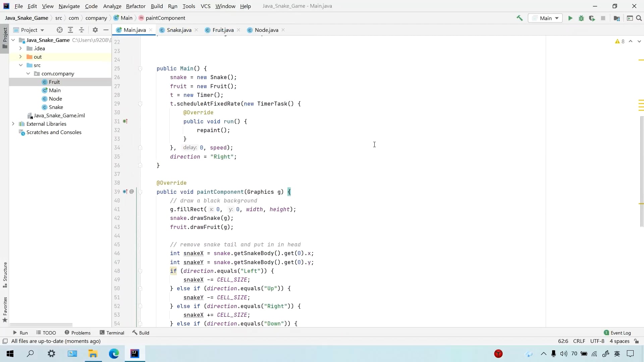
Task: Toggle the Terminal tool window
Action: pyautogui.click(x=112, y=333)
